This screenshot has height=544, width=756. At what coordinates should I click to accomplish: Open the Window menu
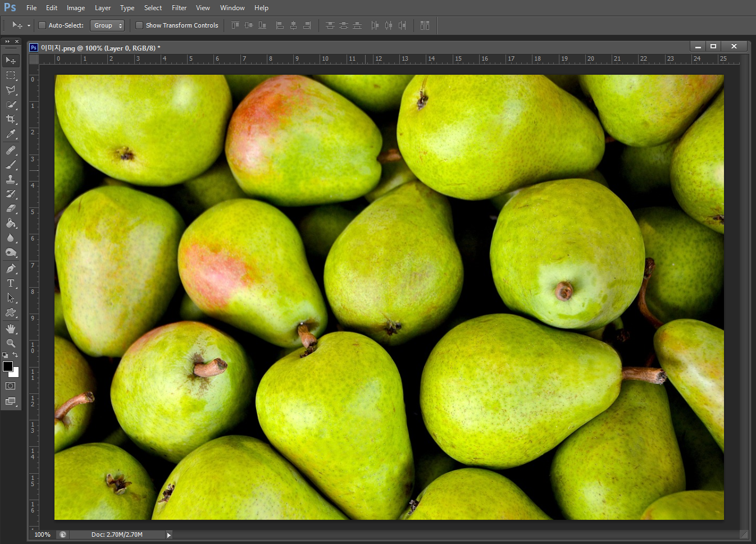pos(233,8)
